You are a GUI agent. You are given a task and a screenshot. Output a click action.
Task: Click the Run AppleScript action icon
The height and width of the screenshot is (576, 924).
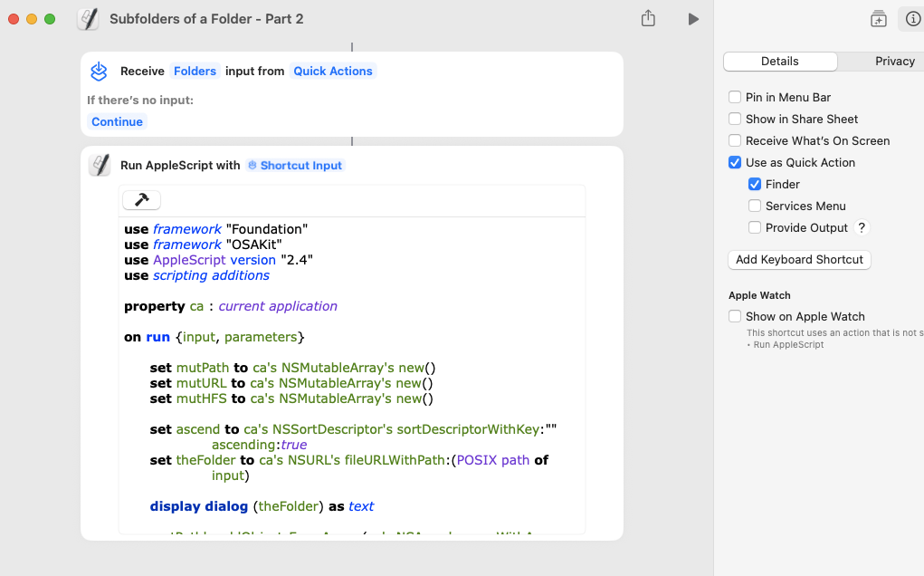100,165
